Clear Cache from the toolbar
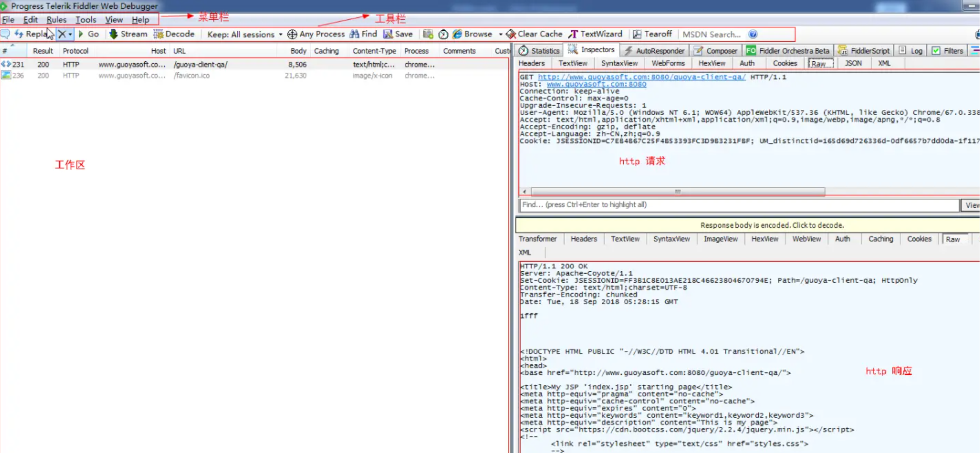980x453 pixels. (534, 34)
